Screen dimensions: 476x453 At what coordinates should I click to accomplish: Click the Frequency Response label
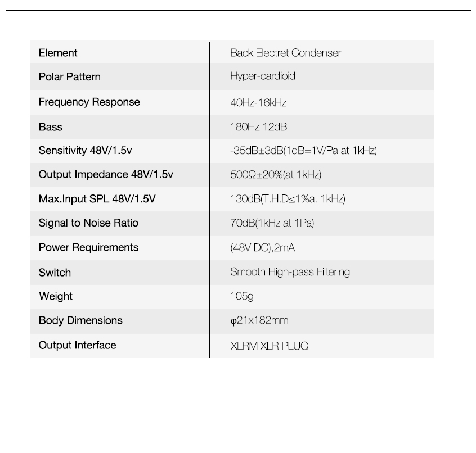pos(89,102)
